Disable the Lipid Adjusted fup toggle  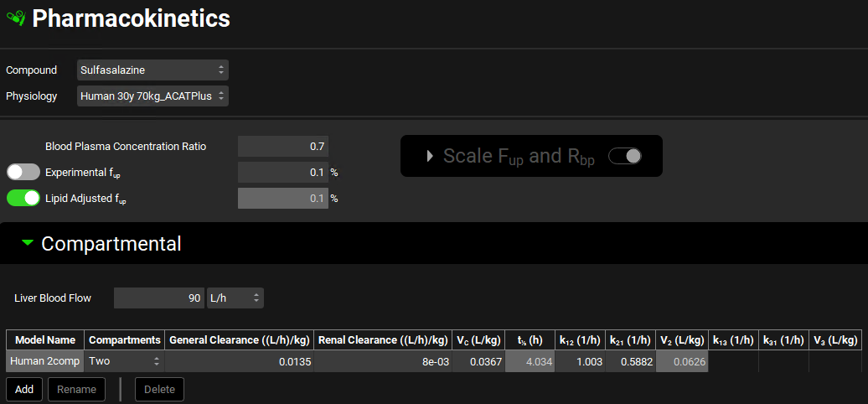pos(23,199)
